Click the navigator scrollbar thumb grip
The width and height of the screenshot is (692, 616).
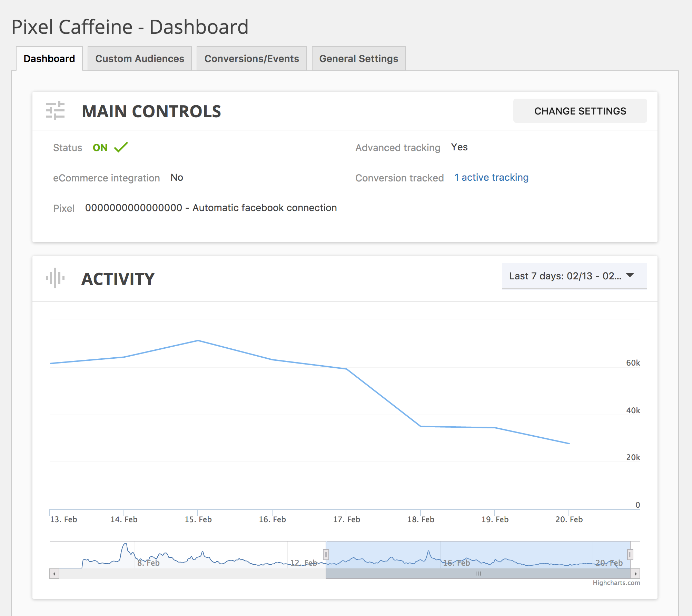pyautogui.click(x=478, y=574)
